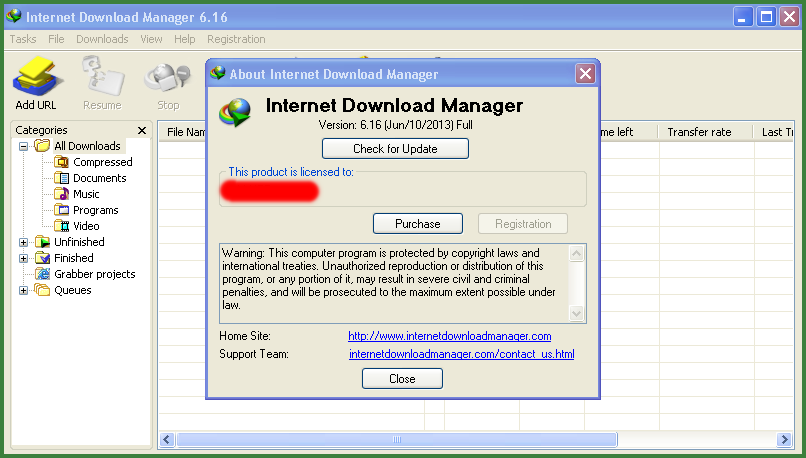Click the Finished folder icon
The width and height of the screenshot is (806, 458).
42,258
